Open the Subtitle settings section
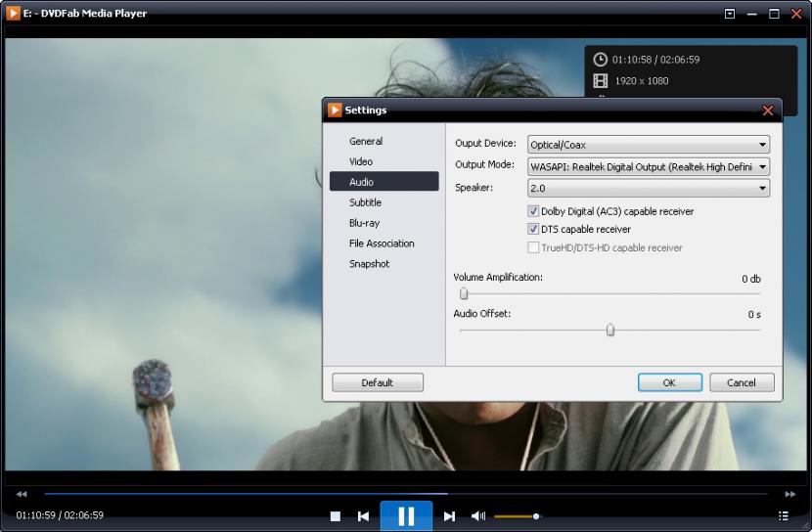812x532 pixels. coord(365,202)
